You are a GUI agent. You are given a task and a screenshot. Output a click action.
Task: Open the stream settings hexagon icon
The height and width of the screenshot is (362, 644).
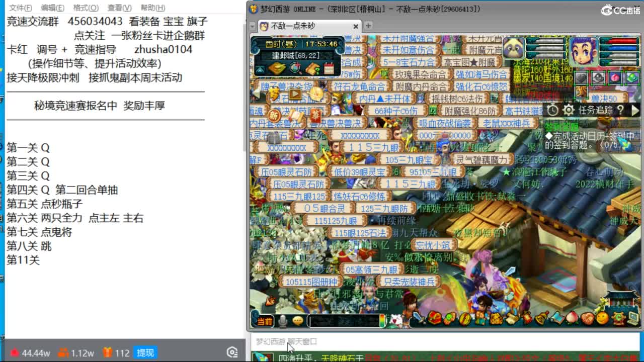coord(232,352)
